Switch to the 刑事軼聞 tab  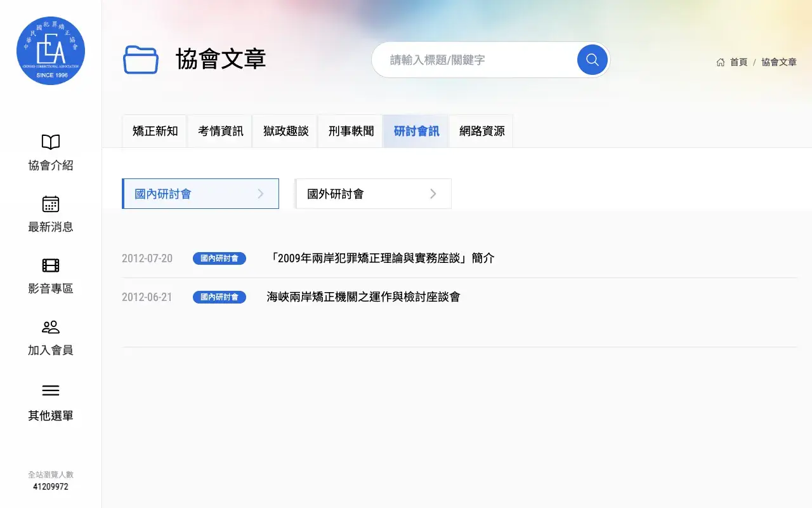point(351,131)
